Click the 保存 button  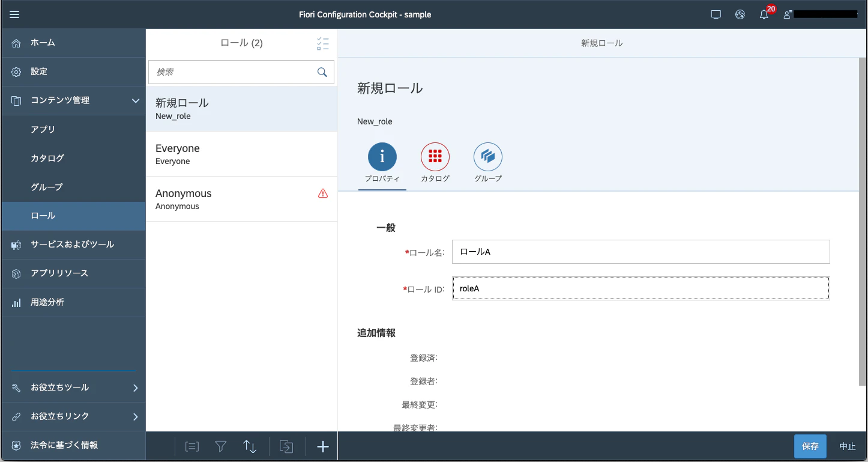[x=810, y=446]
